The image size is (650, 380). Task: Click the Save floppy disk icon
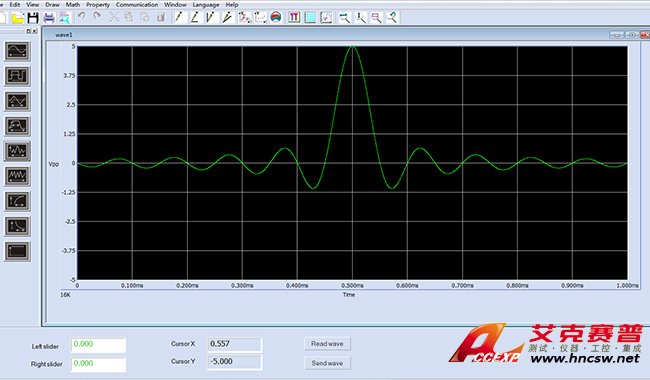(33, 17)
